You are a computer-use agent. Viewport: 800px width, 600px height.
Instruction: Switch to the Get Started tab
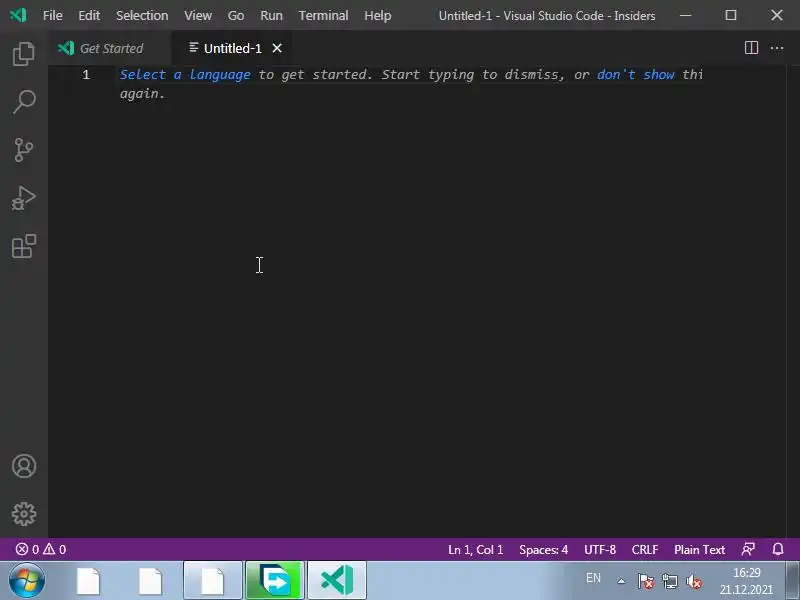coord(109,48)
